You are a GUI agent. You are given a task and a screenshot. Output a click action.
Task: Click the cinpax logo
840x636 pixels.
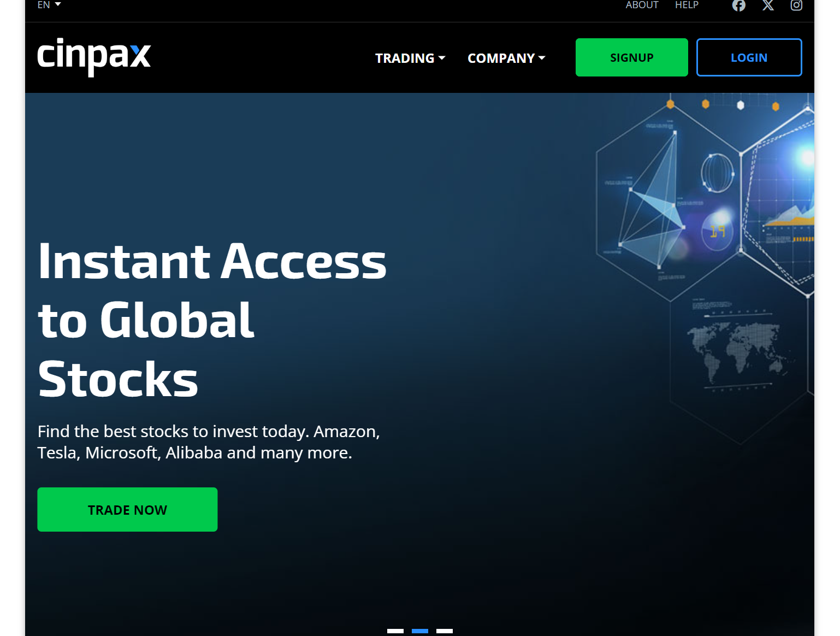pyautogui.click(x=94, y=57)
